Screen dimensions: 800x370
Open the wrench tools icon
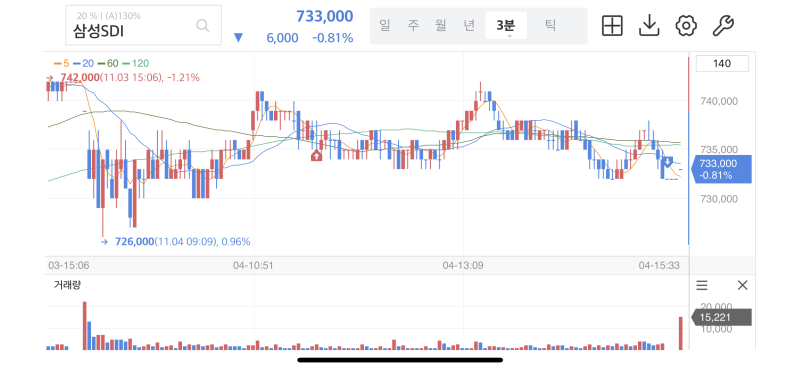[723, 25]
